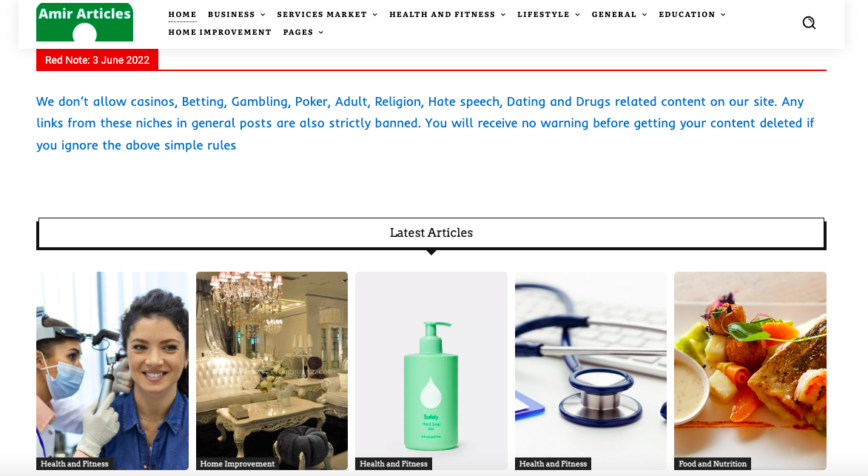Go to the Home menu item
The height and width of the screenshot is (476, 868).
tap(182, 14)
